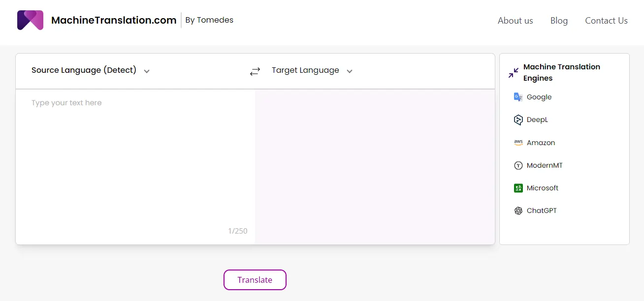Navigate to the Blog section

coord(559,21)
